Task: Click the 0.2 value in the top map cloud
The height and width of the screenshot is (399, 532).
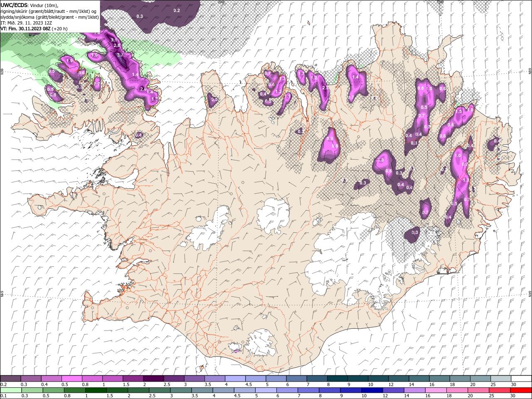Action: click(177, 10)
